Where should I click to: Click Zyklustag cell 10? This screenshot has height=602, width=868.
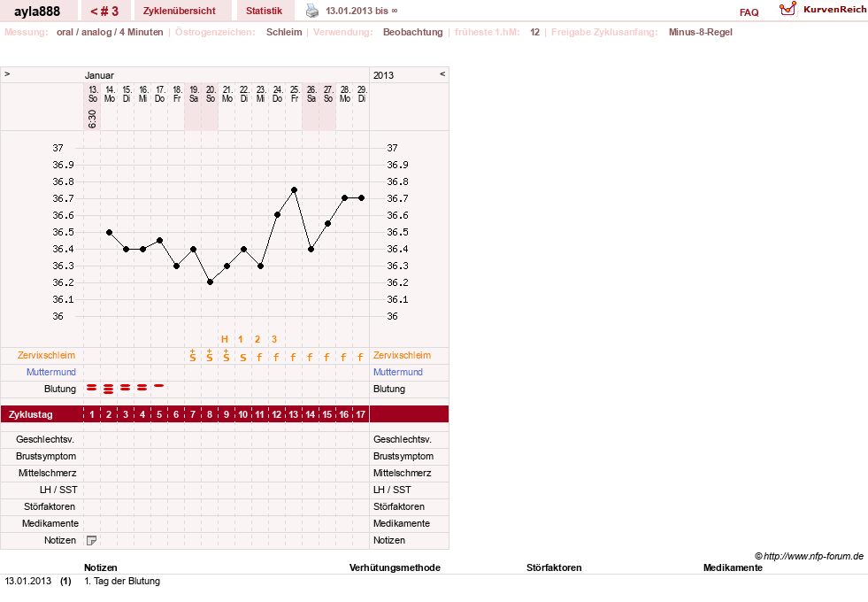coord(243,414)
